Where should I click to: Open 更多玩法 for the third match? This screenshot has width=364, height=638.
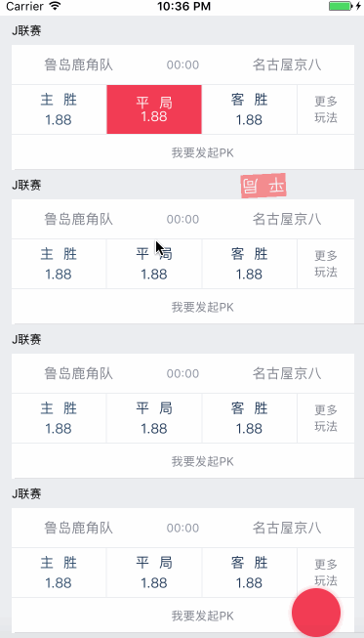pyautogui.click(x=326, y=418)
